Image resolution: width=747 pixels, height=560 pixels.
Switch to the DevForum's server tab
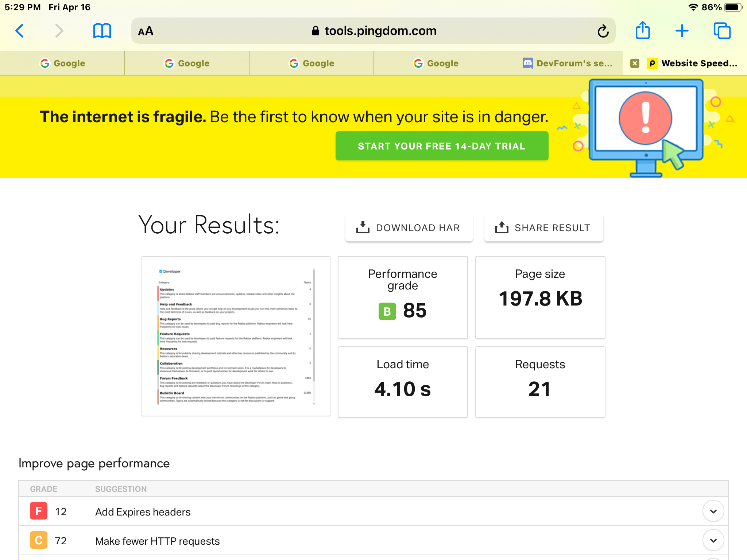[x=568, y=63]
